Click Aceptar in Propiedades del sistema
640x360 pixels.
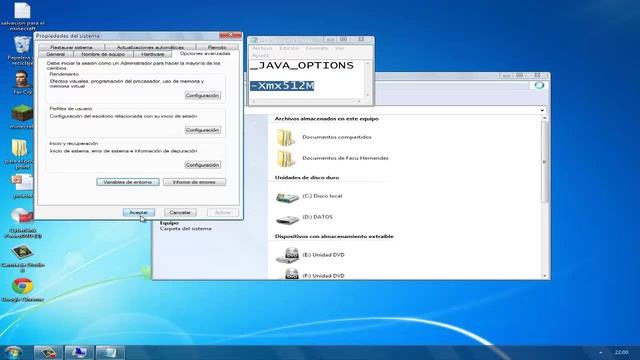[x=139, y=212]
